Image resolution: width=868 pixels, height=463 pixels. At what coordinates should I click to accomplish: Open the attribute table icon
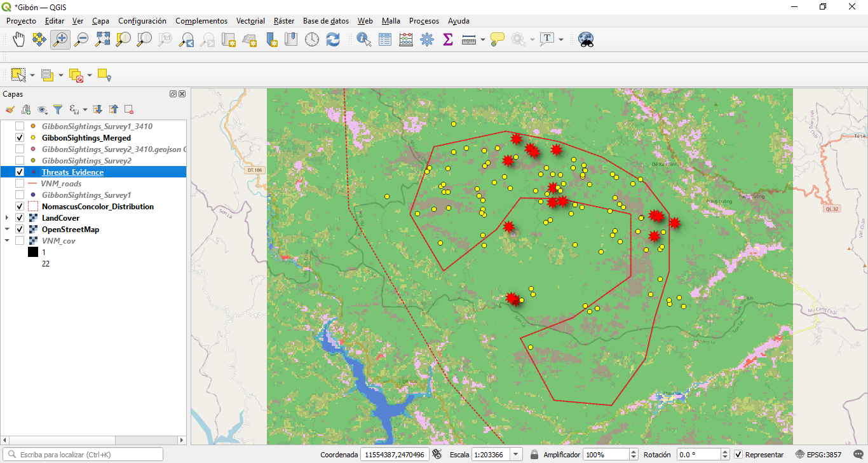385,39
